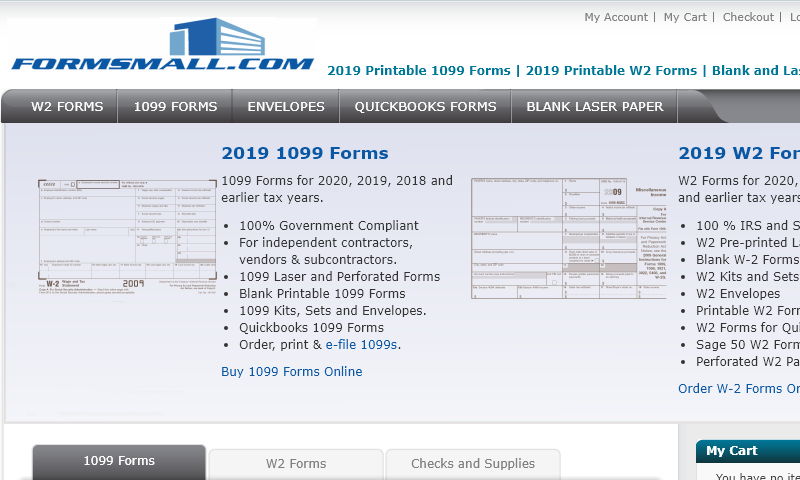
Task: Select the 1099 Forms tab
Action: pyautogui.click(x=119, y=461)
